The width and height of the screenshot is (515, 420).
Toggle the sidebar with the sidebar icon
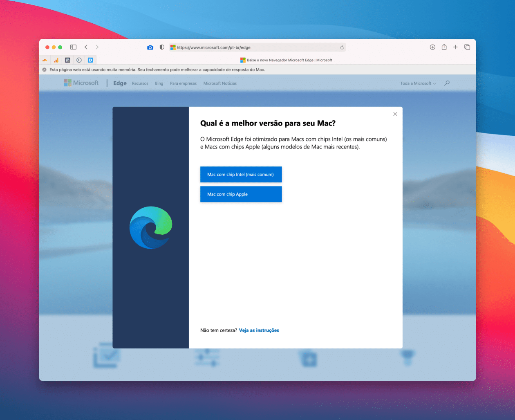click(x=73, y=47)
